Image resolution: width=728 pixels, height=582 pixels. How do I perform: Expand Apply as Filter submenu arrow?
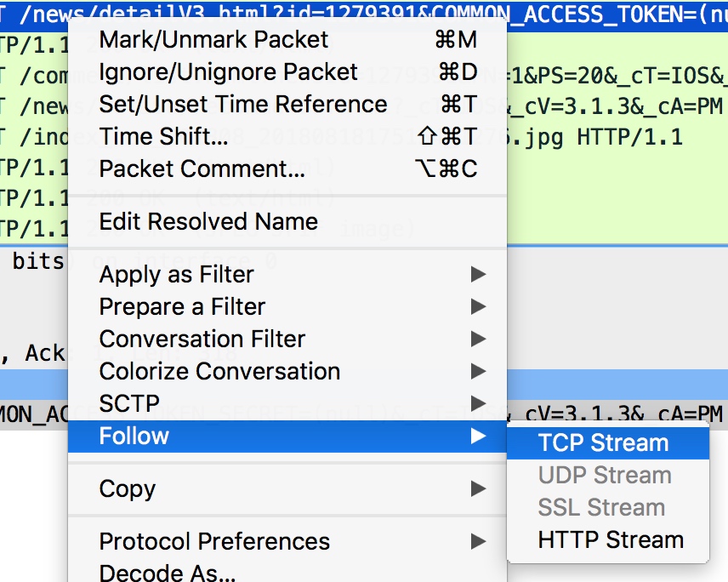(x=478, y=274)
